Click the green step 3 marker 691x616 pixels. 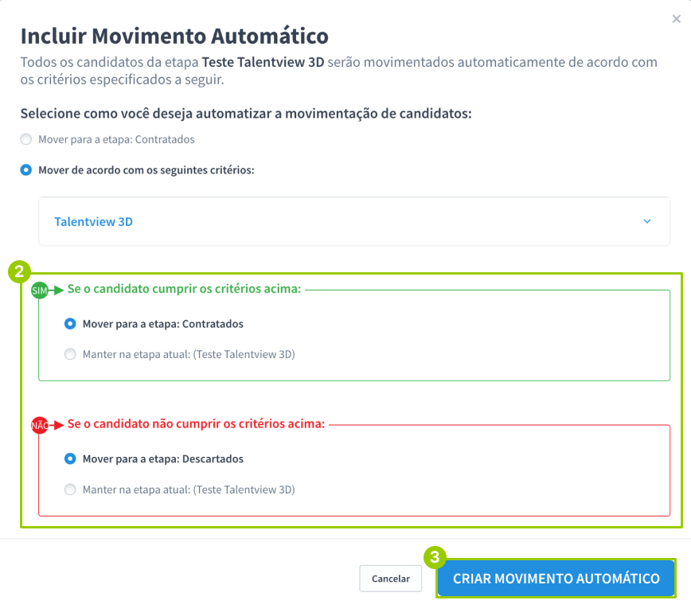435,557
